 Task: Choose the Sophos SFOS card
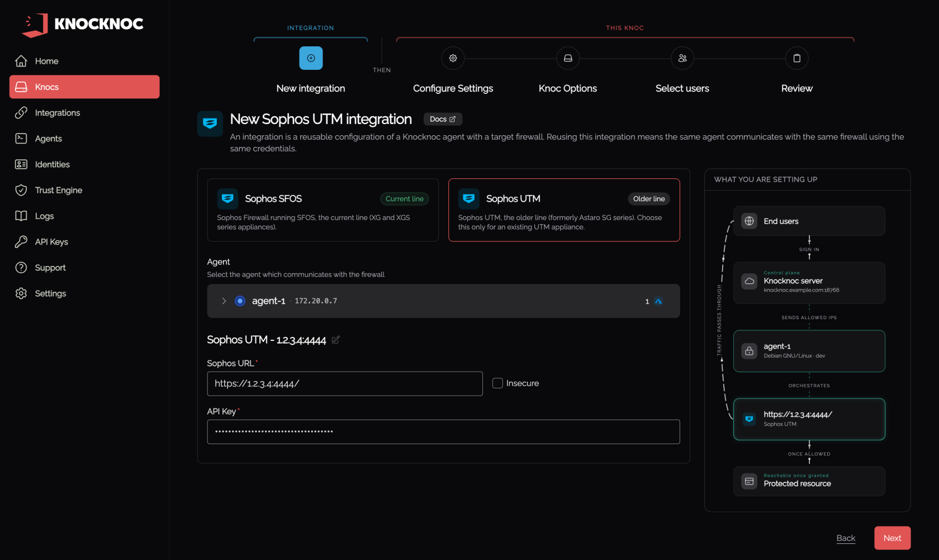(323, 210)
